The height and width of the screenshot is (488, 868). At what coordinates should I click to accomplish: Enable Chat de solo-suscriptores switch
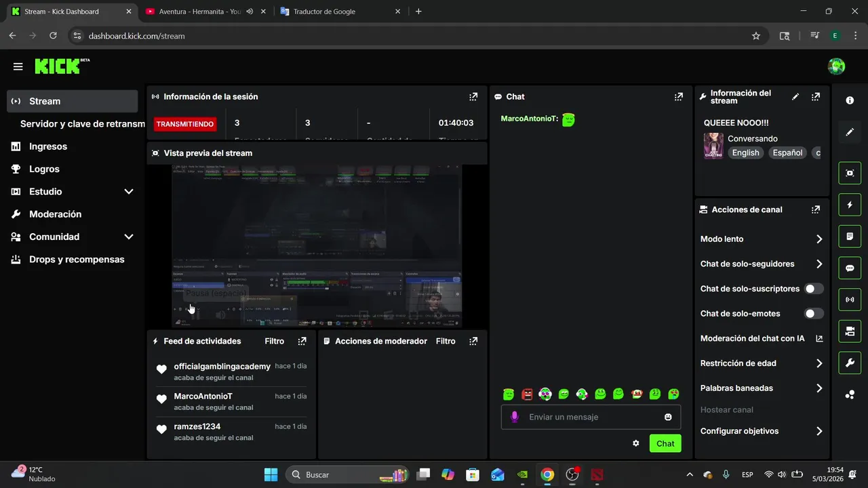(x=814, y=289)
